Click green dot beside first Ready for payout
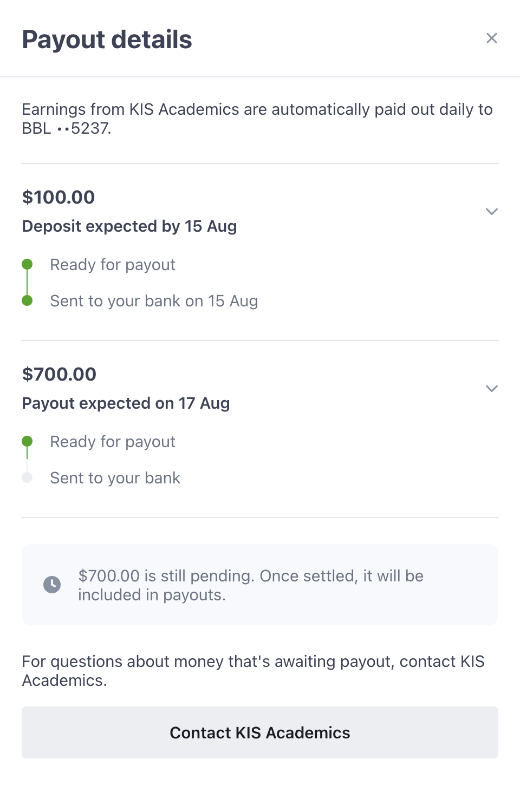 point(27,264)
